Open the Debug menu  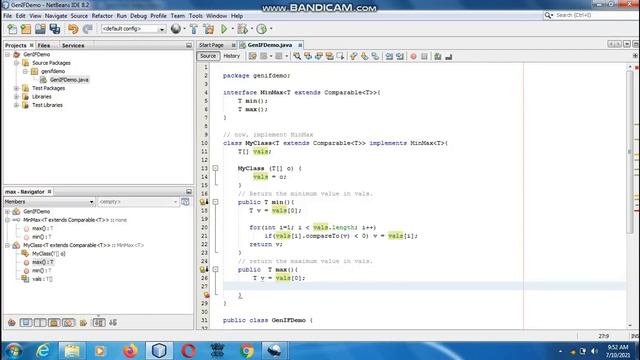138,16
